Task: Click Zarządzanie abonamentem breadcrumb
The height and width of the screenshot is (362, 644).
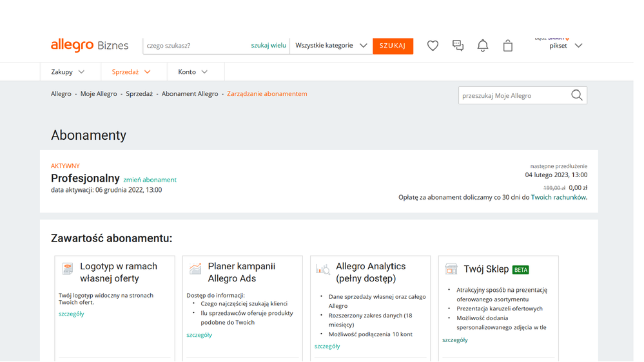Action: click(267, 94)
